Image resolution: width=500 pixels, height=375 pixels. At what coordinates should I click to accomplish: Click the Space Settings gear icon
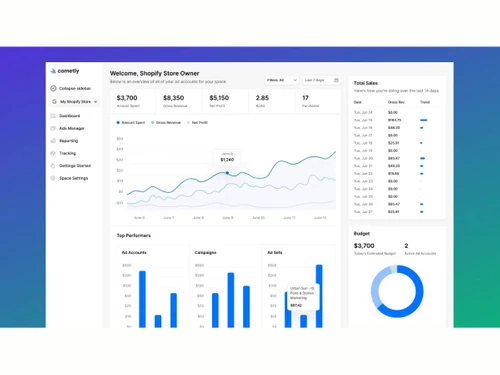pyautogui.click(x=53, y=178)
